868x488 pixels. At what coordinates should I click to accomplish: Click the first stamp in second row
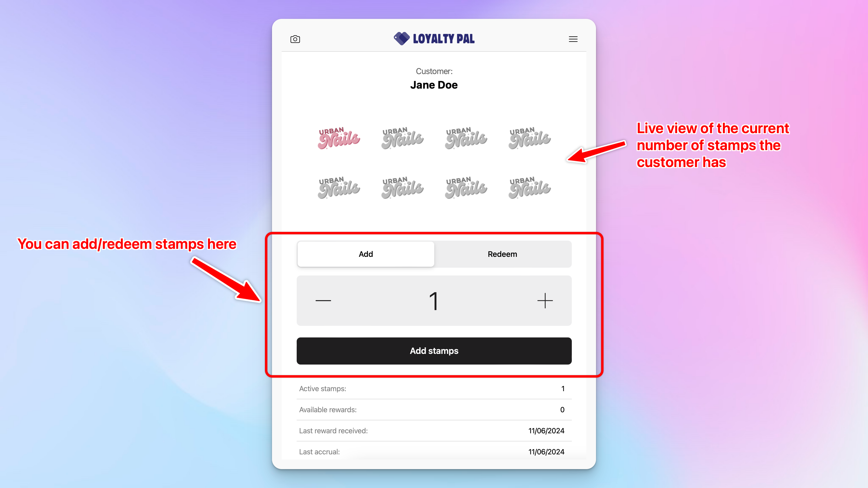339,188
